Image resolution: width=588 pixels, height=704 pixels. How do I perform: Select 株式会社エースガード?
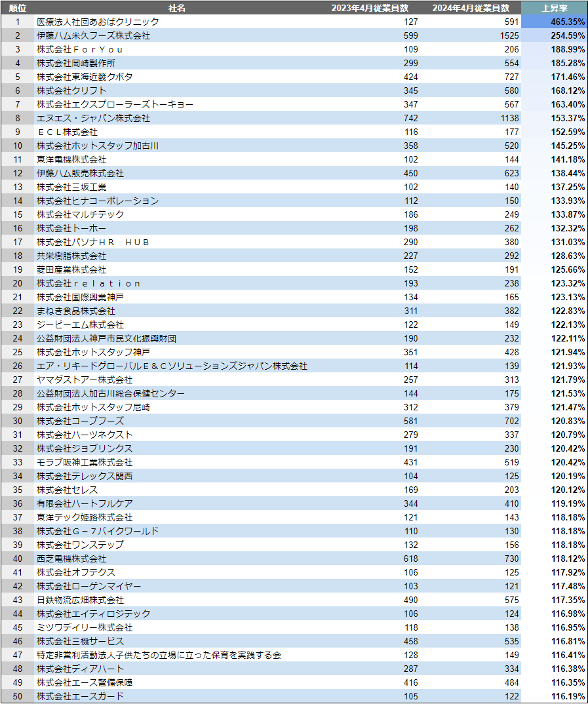pos(81,696)
